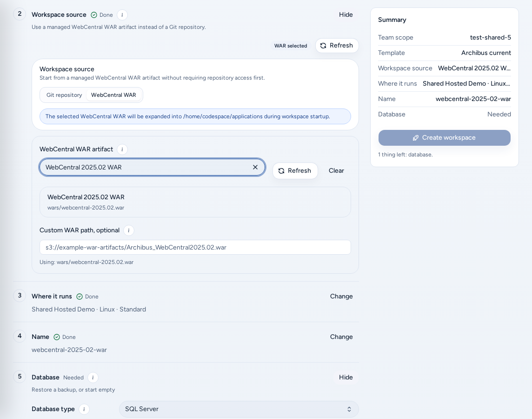
Task: Click Refresh next to WAR selected
Action: (337, 46)
